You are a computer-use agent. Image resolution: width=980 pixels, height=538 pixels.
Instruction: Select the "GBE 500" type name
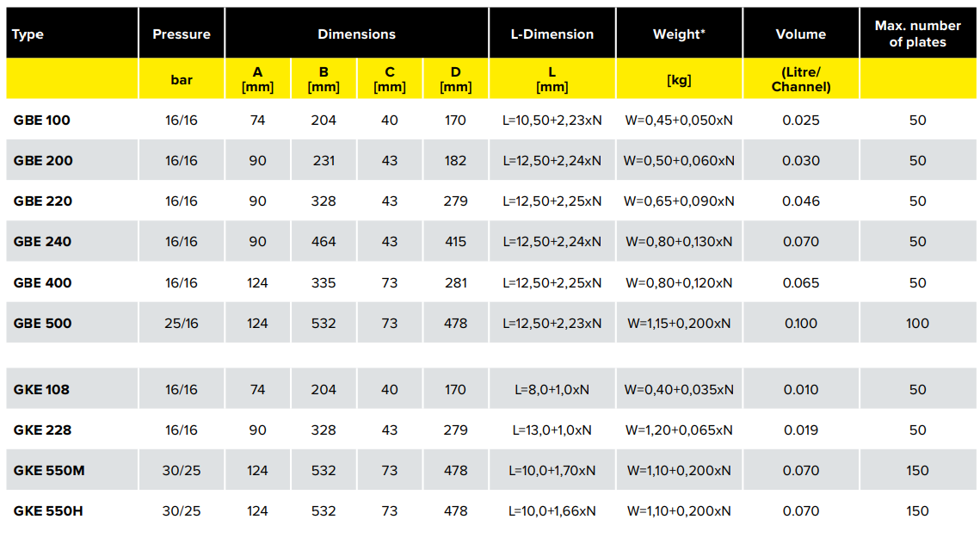(x=42, y=324)
